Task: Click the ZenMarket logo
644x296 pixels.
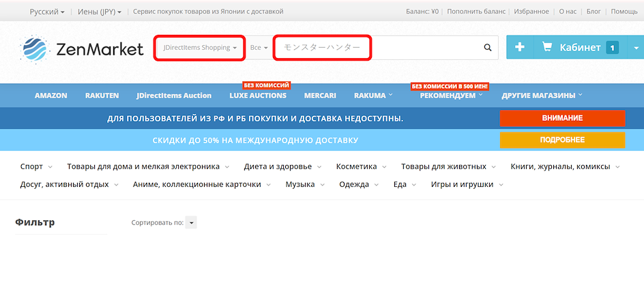Action: (x=82, y=50)
